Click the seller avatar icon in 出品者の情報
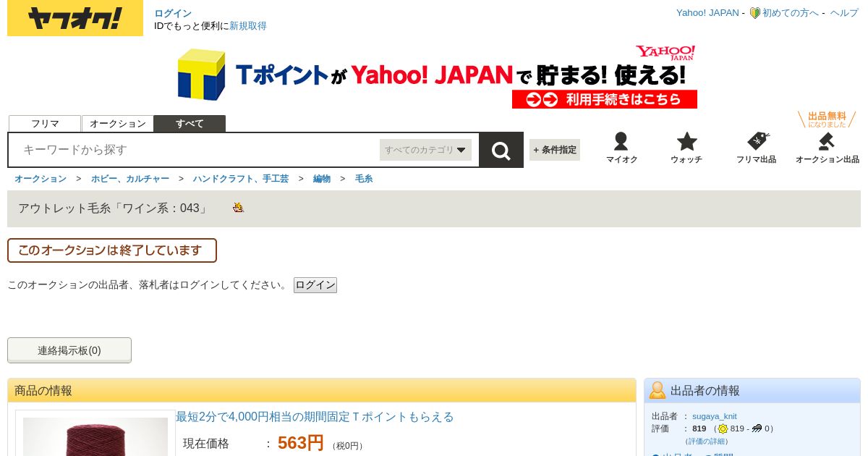 tap(657, 390)
